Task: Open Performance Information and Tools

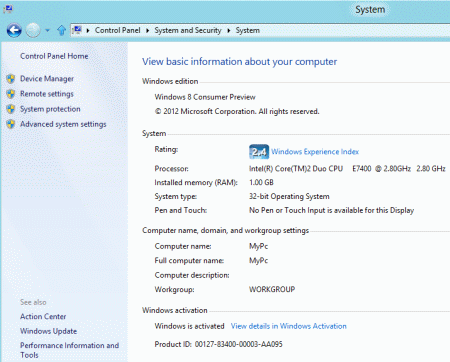Action: (x=69, y=350)
